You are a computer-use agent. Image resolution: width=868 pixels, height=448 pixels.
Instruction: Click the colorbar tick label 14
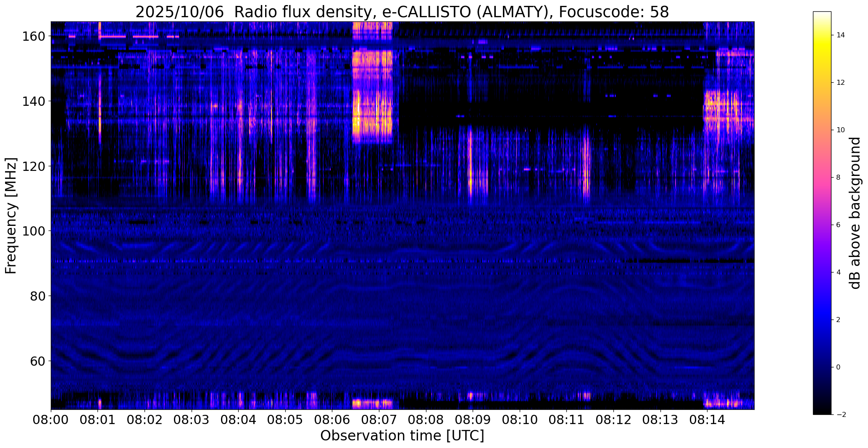pos(841,35)
